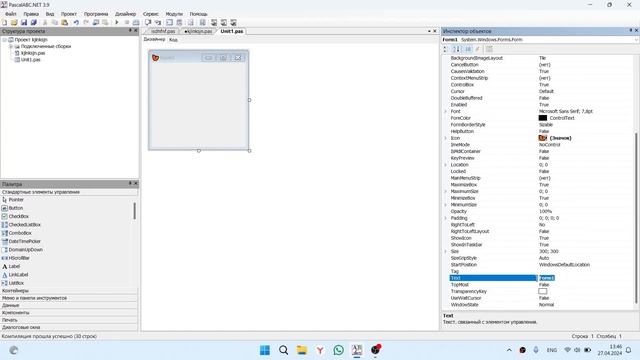Sort properties by category in object inspector

point(446,49)
